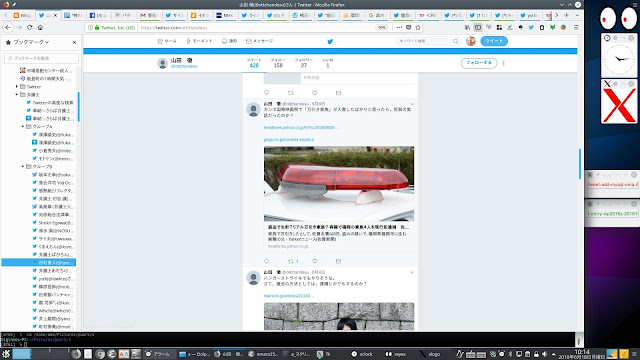Like heart under the topmost partial tweet
Screen dimensions: 640x360
point(315,93)
